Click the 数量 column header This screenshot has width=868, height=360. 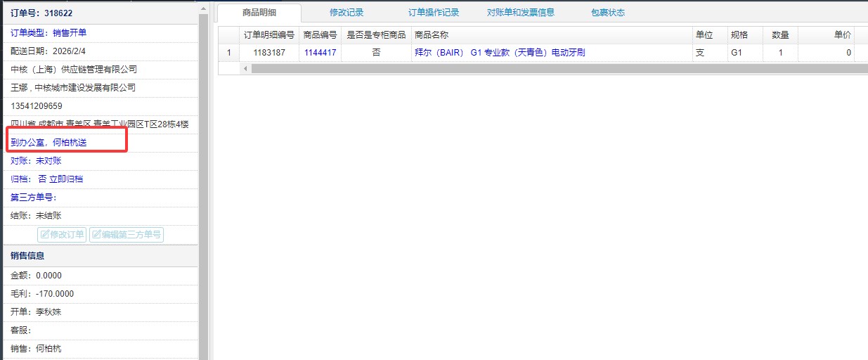pyautogui.click(x=780, y=35)
